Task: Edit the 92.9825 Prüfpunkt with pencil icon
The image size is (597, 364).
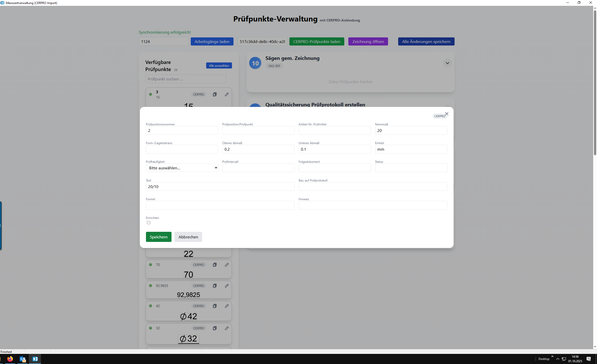Action: [227, 286]
